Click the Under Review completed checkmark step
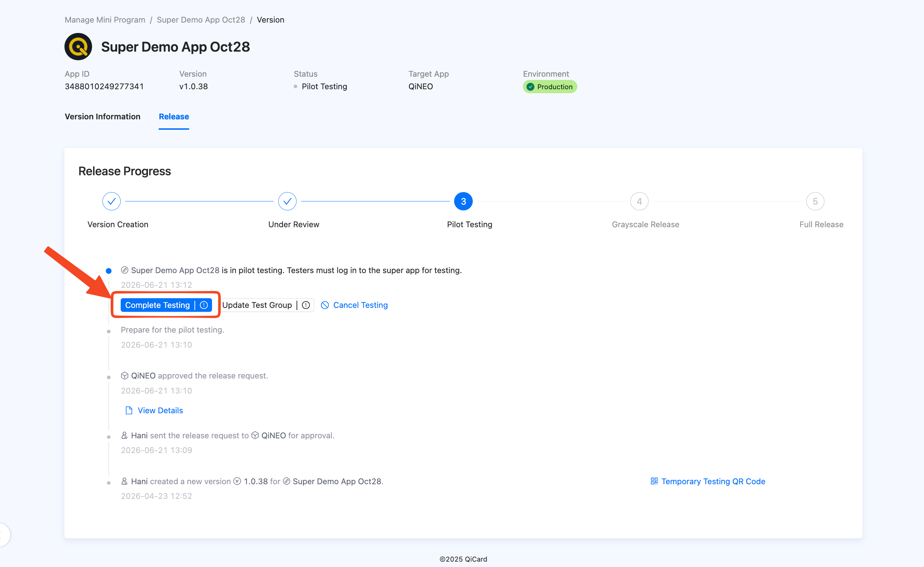 pyautogui.click(x=287, y=201)
